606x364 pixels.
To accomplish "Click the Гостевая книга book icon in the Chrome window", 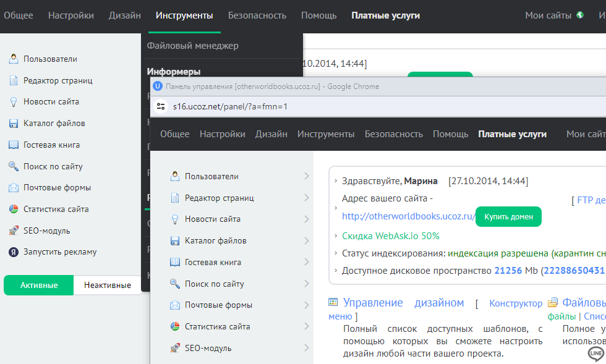I will click(x=175, y=262).
